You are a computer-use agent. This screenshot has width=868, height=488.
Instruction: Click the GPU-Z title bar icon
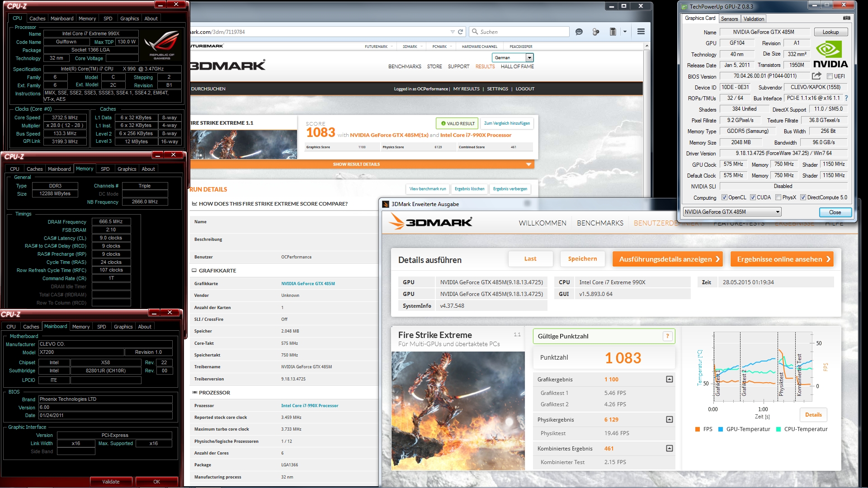(684, 6)
